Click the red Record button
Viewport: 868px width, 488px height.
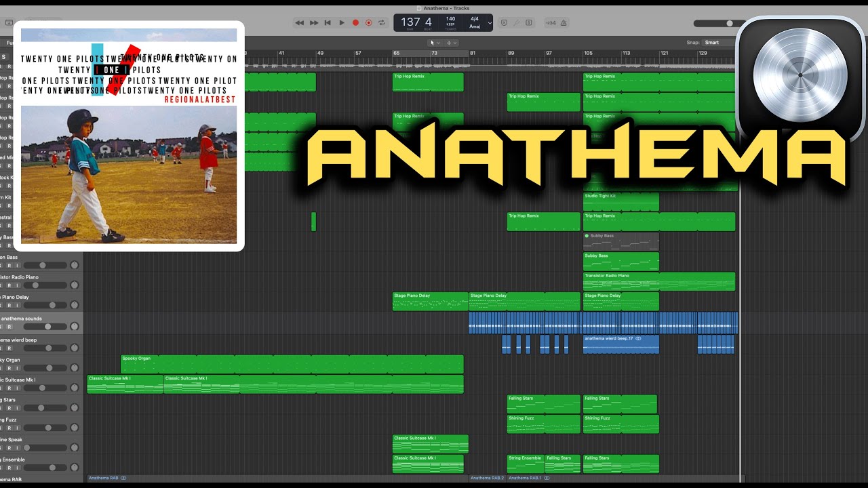(x=355, y=22)
